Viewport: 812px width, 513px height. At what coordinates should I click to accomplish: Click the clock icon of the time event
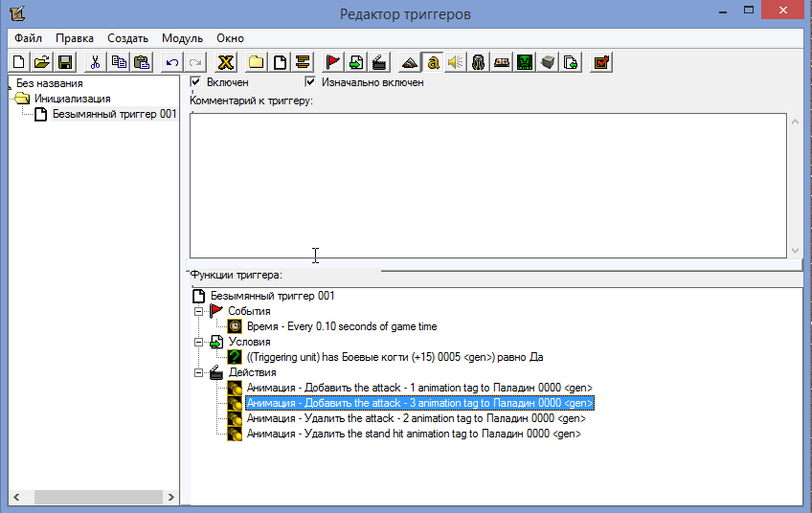tap(235, 326)
